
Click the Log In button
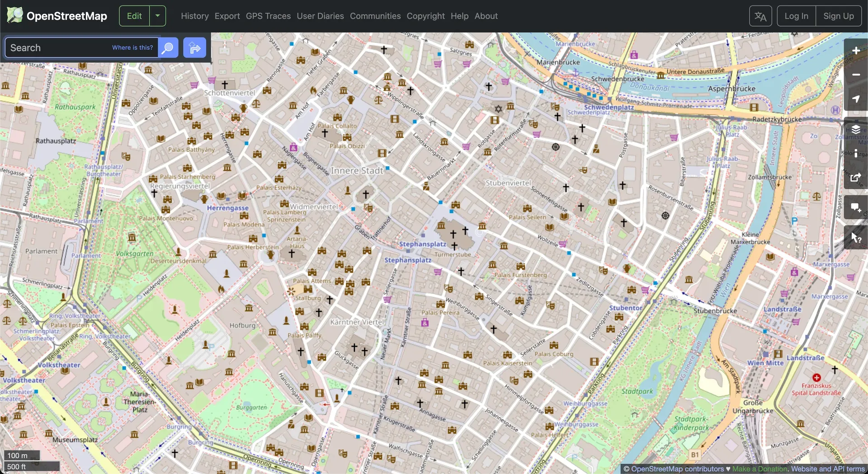pos(796,16)
